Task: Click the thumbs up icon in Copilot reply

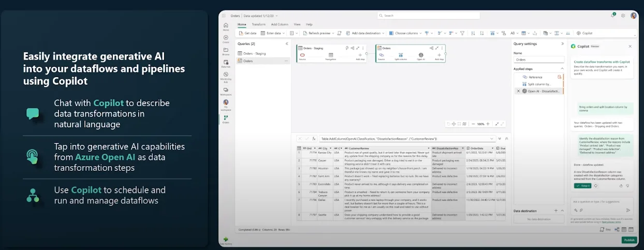Action: point(621,185)
